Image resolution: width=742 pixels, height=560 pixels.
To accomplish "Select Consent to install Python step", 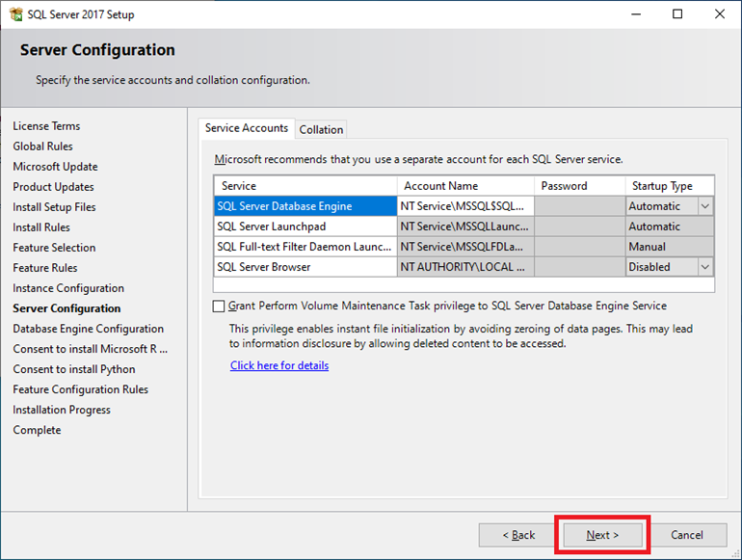I will (74, 369).
